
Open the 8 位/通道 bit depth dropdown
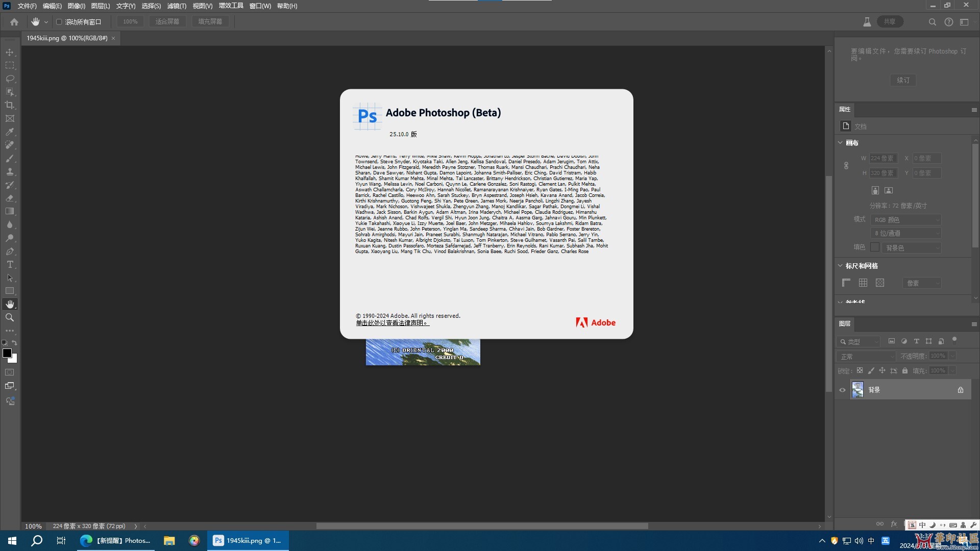point(906,233)
